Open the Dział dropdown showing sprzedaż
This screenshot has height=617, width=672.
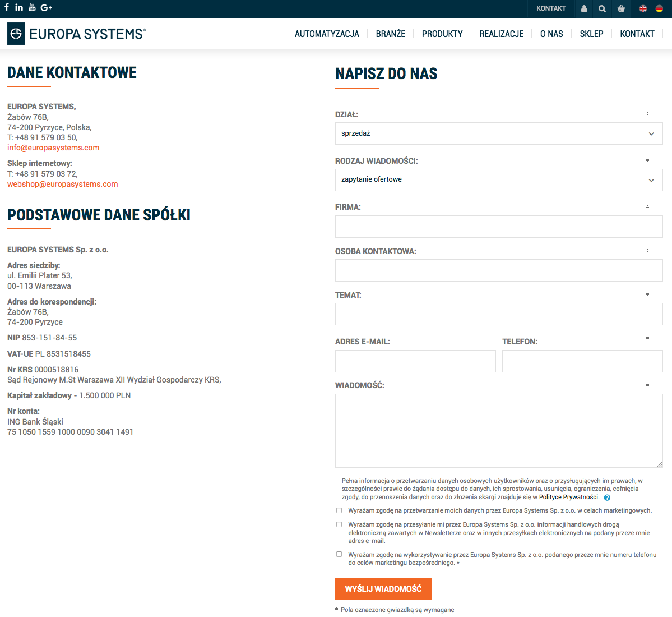pyautogui.click(x=499, y=133)
